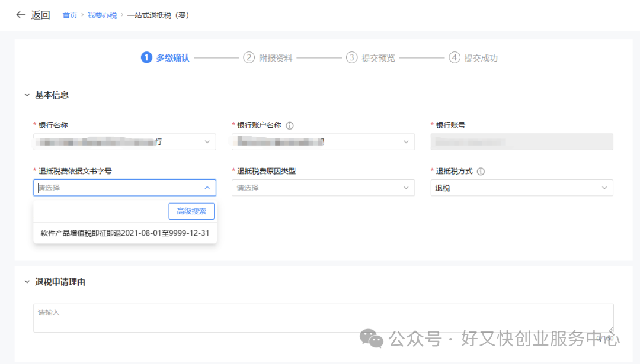Click the 一站式退抵税（费） breadcrumb text

(158, 15)
